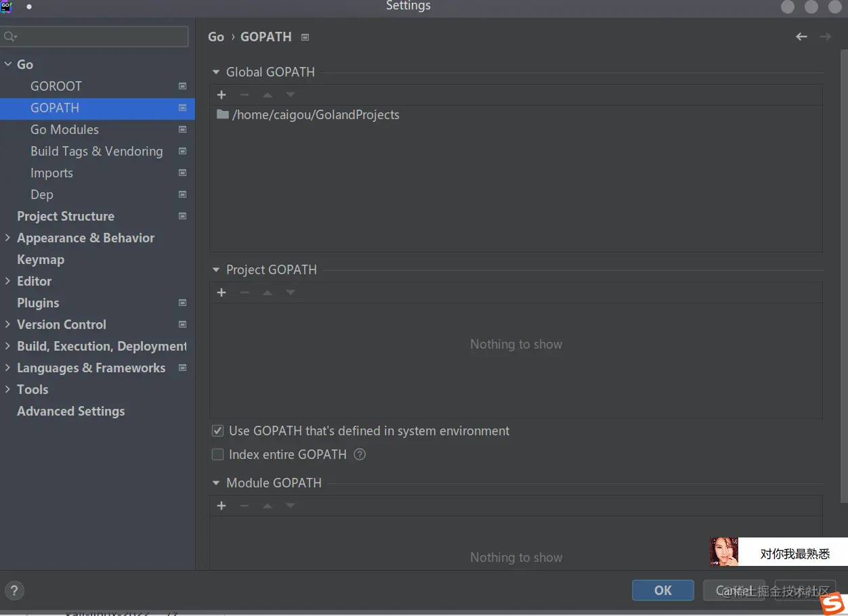The height and width of the screenshot is (616, 848).
Task: Expand Languages & Frameworks settings
Action: click(x=8, y=368)
